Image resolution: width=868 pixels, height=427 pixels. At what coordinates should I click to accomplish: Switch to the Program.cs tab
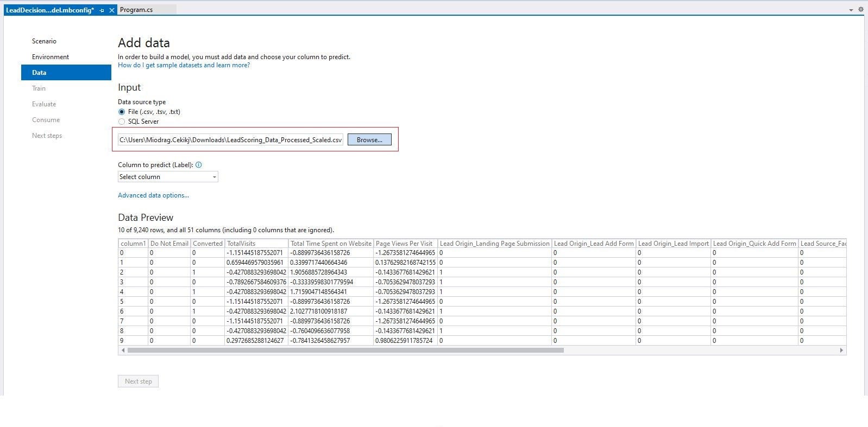[136, 10]
